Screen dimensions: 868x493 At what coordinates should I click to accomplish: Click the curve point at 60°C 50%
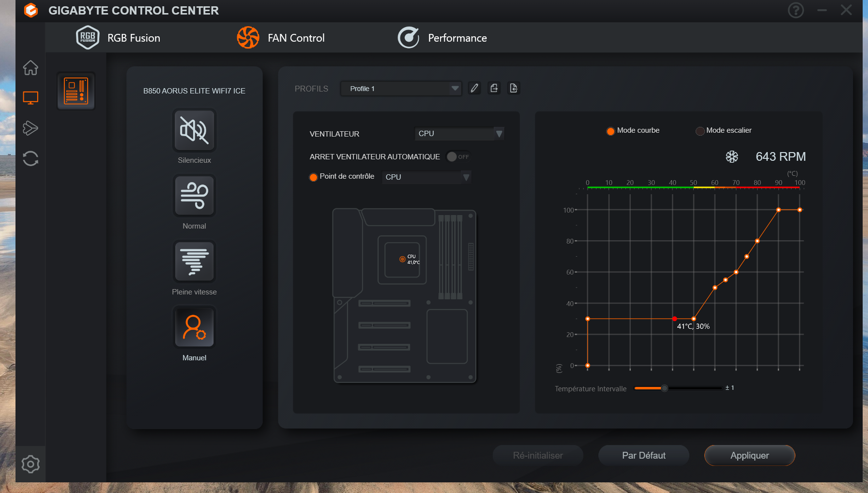pyautogui.click(x=715, y=288)
